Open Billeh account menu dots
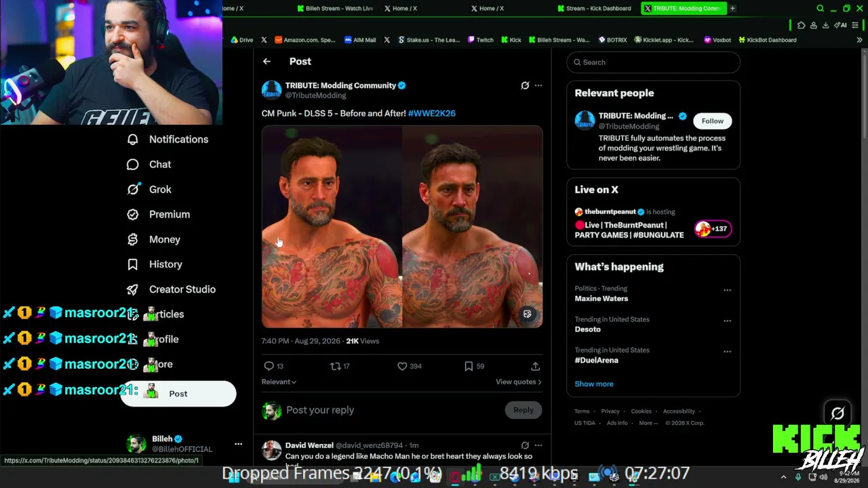 [238, 444]
